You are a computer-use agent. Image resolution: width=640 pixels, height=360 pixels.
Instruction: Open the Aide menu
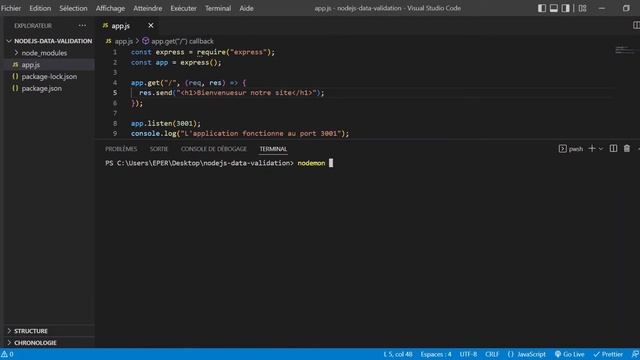click(246, 8)
